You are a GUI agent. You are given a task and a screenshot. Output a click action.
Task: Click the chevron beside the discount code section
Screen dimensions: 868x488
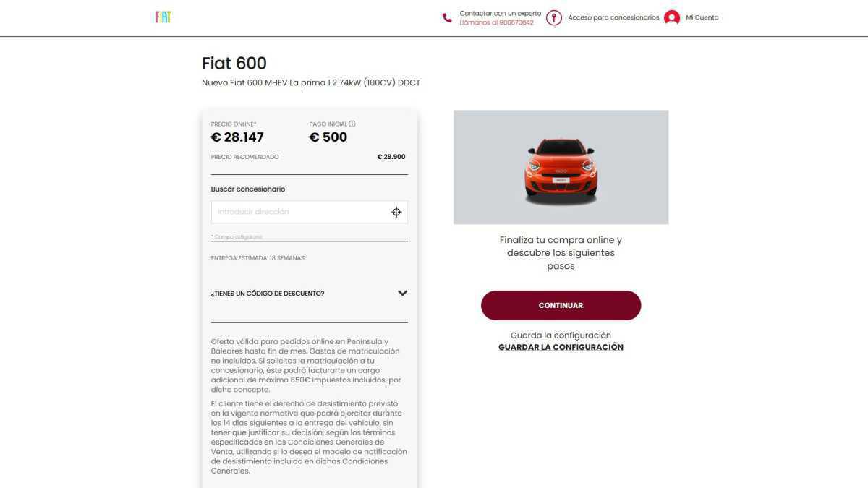tap(402, 293)
